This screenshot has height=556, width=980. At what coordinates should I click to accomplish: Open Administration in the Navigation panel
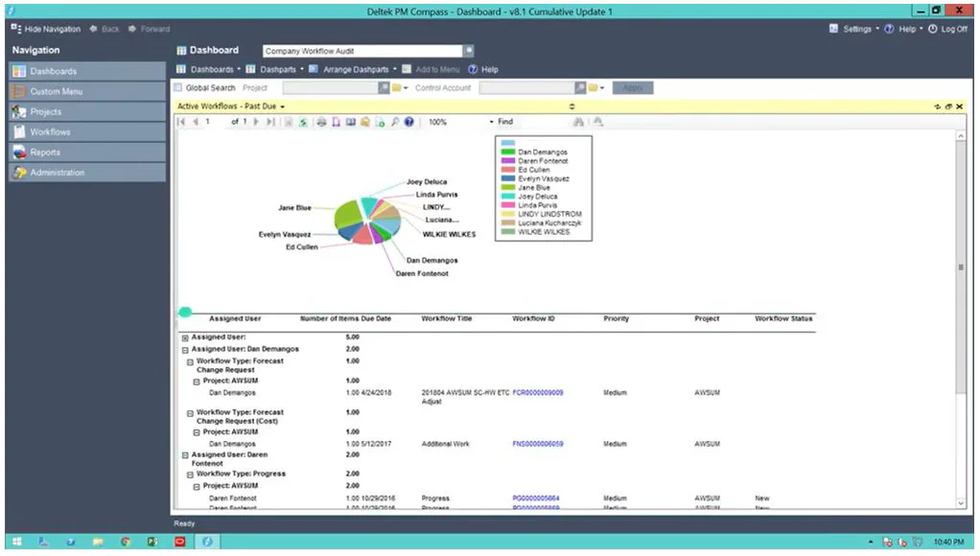click(x=87, y=173)
